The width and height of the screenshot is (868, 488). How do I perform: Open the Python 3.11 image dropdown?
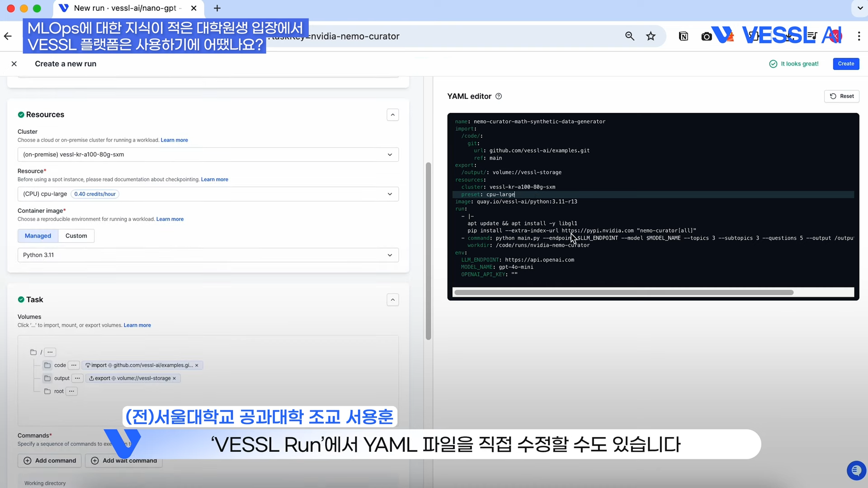coord(208,255)
